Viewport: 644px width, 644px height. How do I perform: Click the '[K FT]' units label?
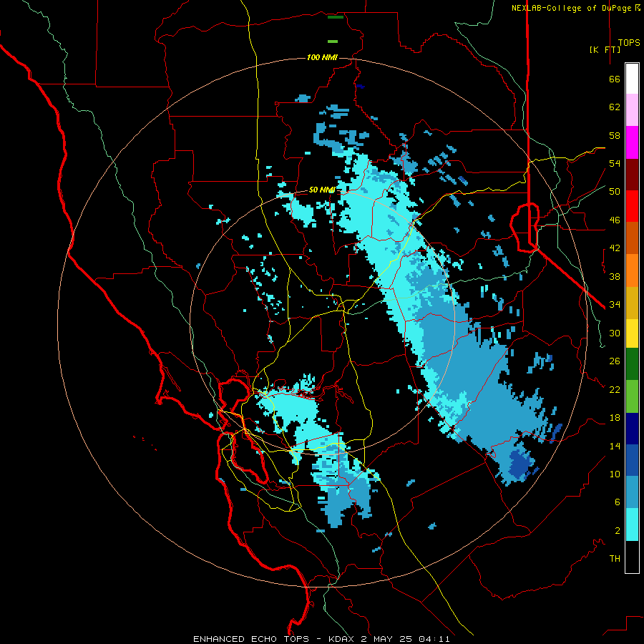coord(605,49)
